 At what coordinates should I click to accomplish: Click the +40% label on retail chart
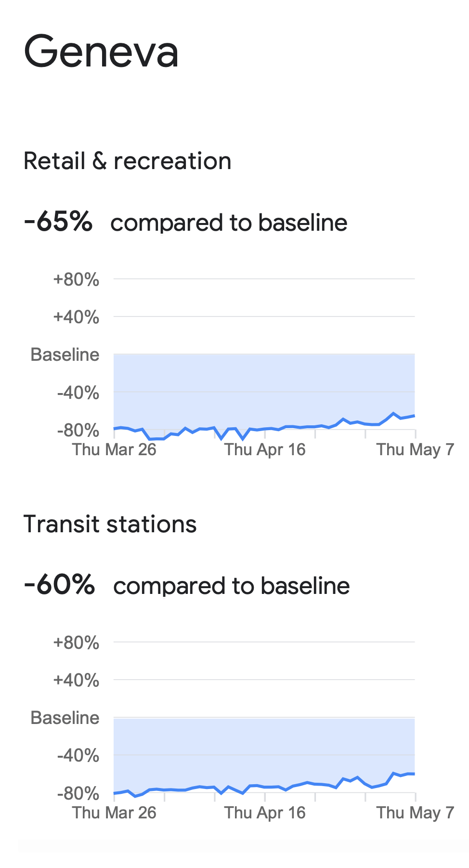pyautogui.click(x=76, y=317)
